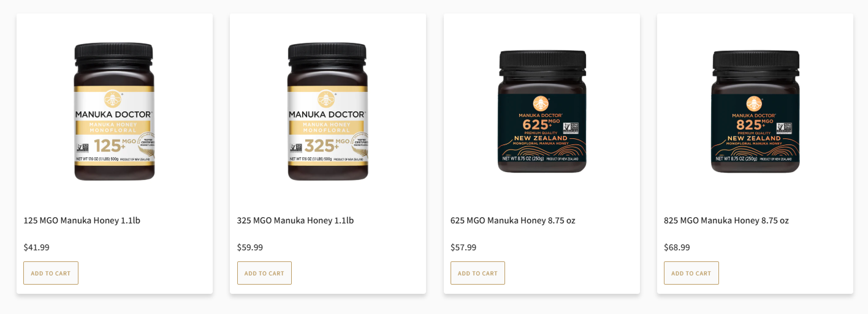Add 625 MGO Manuka Honey to cart
This screenshot has width=868, height=314.
pyautogui.click(x=478, y=273)
